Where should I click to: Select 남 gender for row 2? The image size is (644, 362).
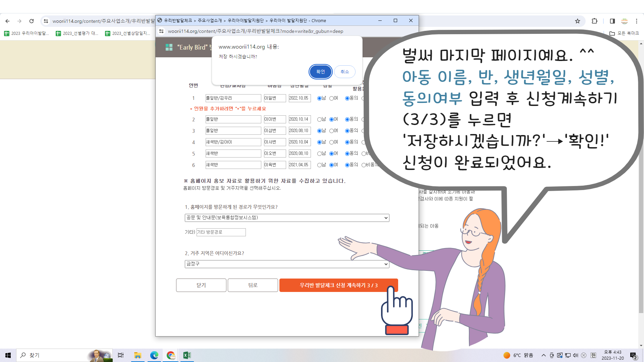(319, 119)
